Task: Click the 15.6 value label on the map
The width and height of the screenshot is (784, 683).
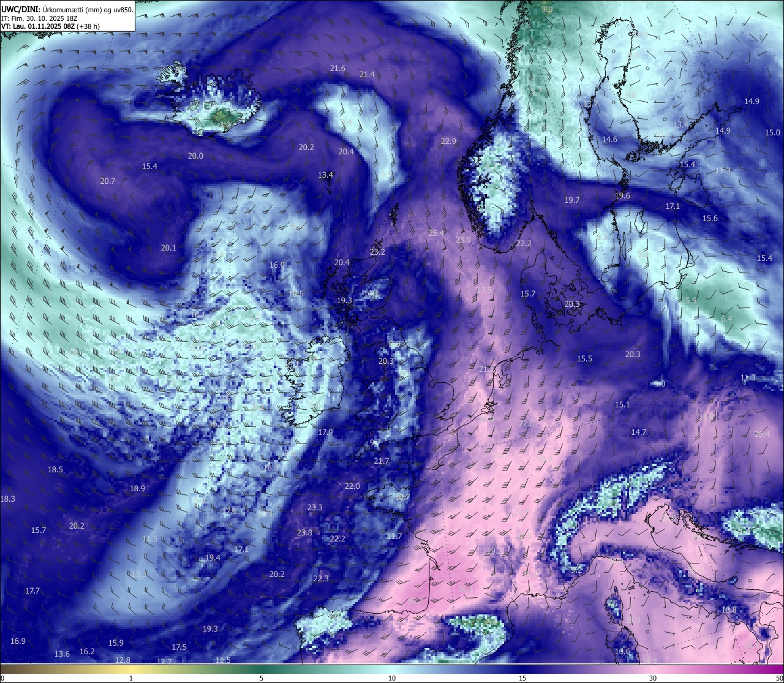Action: (710, 219)
